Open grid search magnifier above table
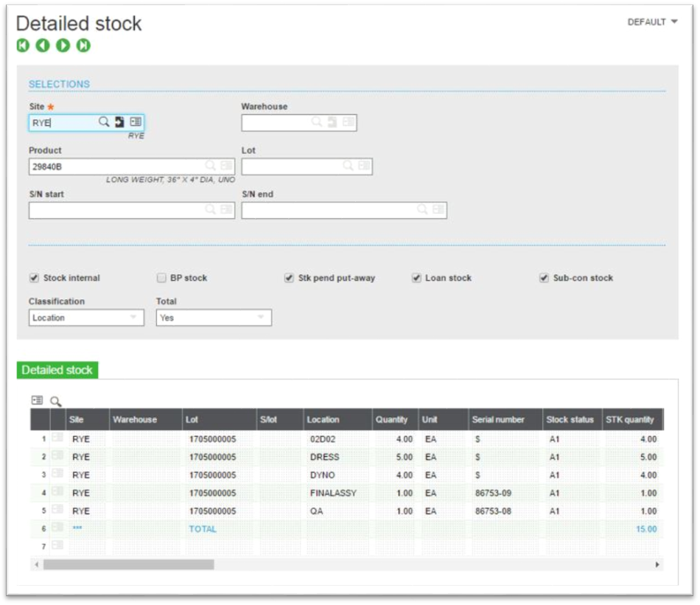 56,402
